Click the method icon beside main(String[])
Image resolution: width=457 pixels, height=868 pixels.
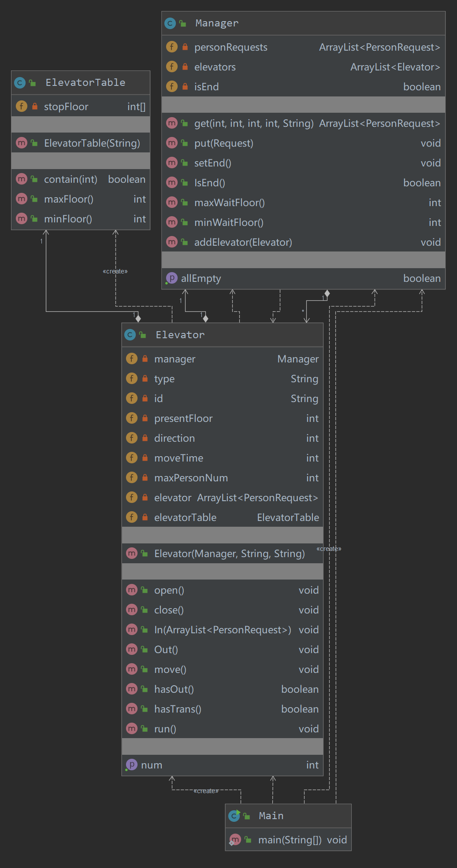(235, 840)
